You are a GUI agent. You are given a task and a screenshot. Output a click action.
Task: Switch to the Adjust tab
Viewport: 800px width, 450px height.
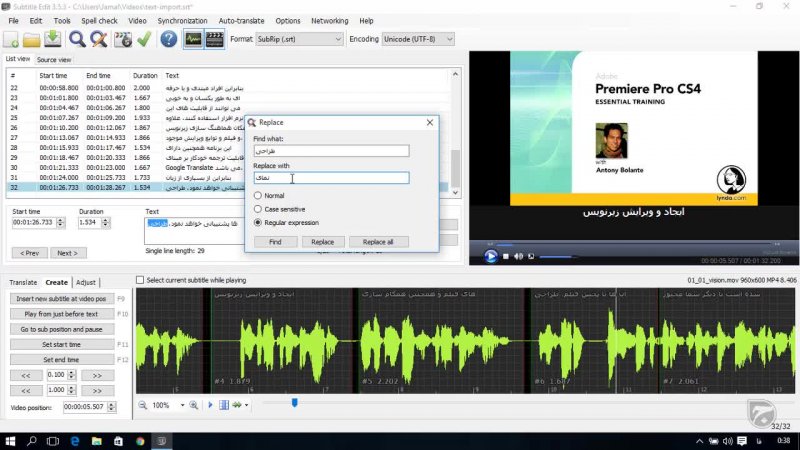[x=86, y=283]
